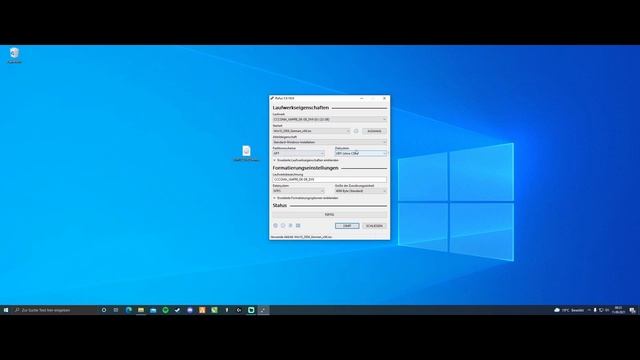Open the Rufus language globe icon
Screen dimensions: 640x360
click(276, 225)
